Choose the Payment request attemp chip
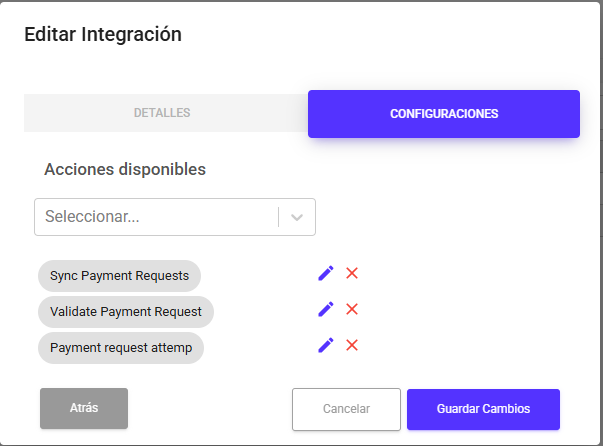Viewport: 603px width, 446px height. [120, 347]
